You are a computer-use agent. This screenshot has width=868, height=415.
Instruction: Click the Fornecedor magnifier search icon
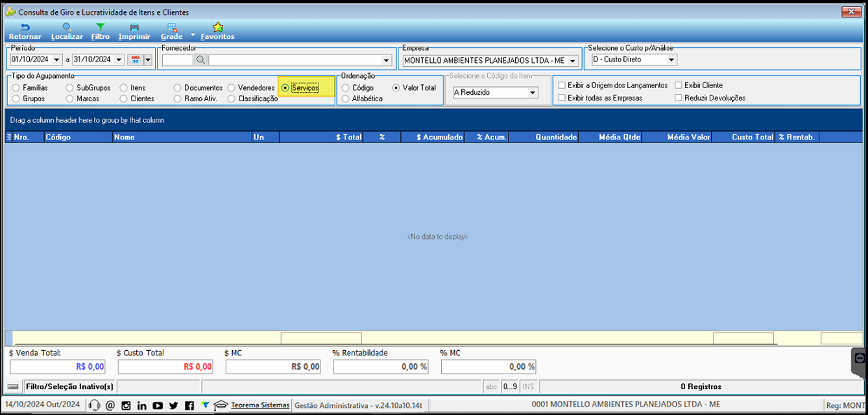[x=200, y=60]
